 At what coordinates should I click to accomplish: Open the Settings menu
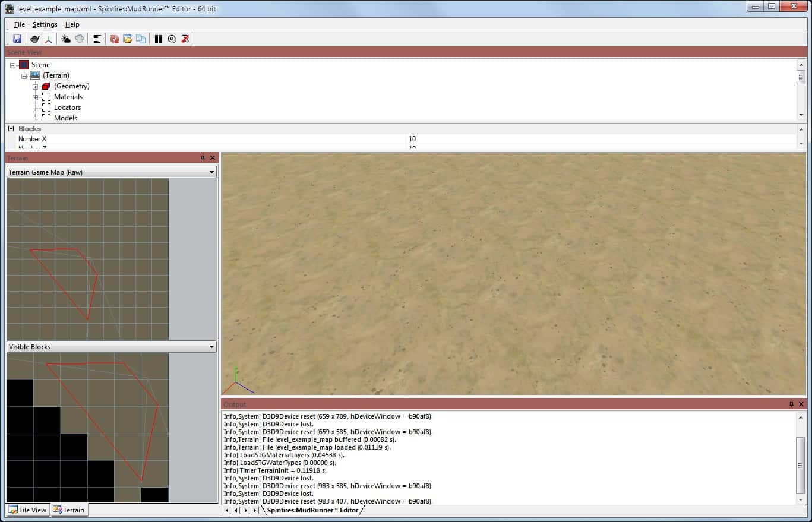tap(45, 24)
